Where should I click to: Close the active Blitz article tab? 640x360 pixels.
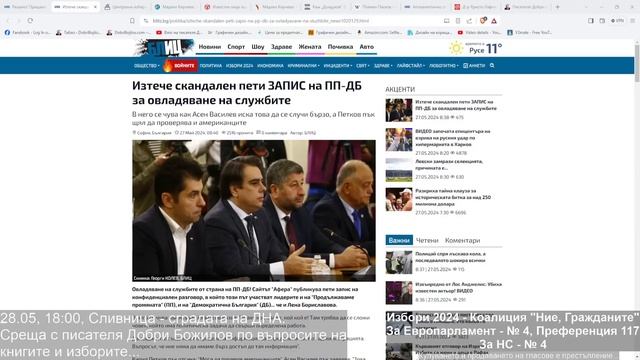click(95, 7)
